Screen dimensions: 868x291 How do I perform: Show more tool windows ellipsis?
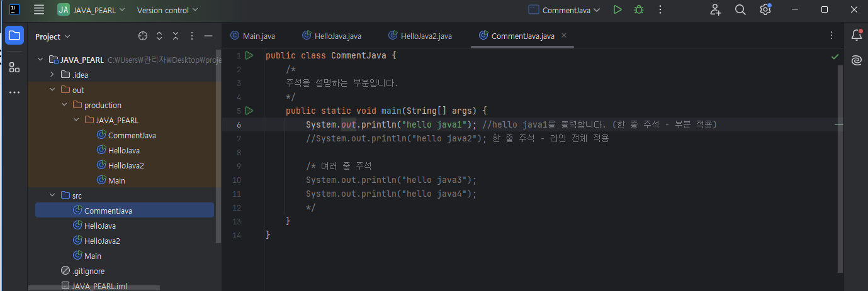pos(14,92)
